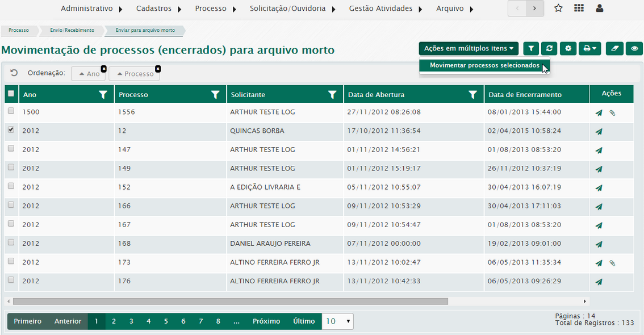Viewport: 644px width, 335px height.
Task: Open the paperclip attachment for process 173
Action: coord(612,263)
